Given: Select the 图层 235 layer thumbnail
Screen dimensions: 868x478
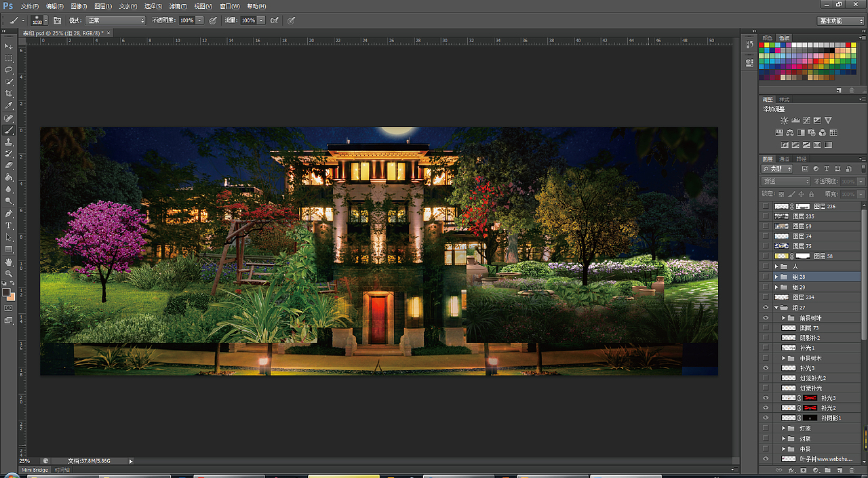Looking at the screenshot, I should 782,216.
